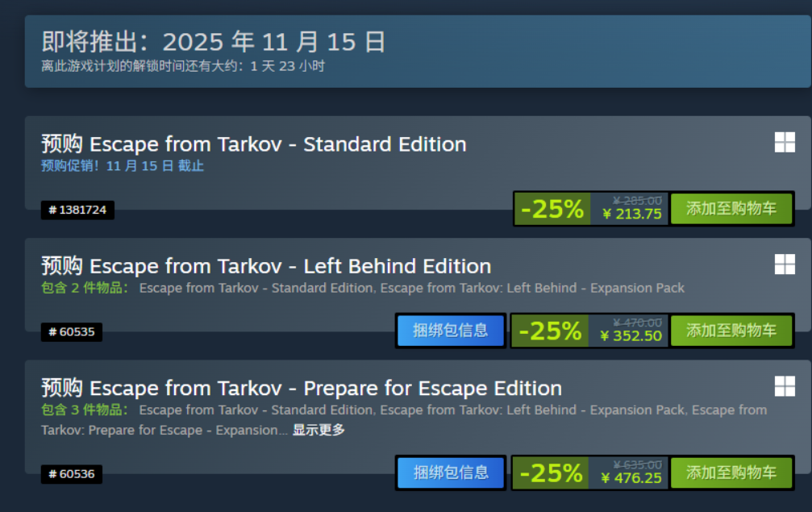Click Windows icon on Prepare for Escape row

coord(785,386)
